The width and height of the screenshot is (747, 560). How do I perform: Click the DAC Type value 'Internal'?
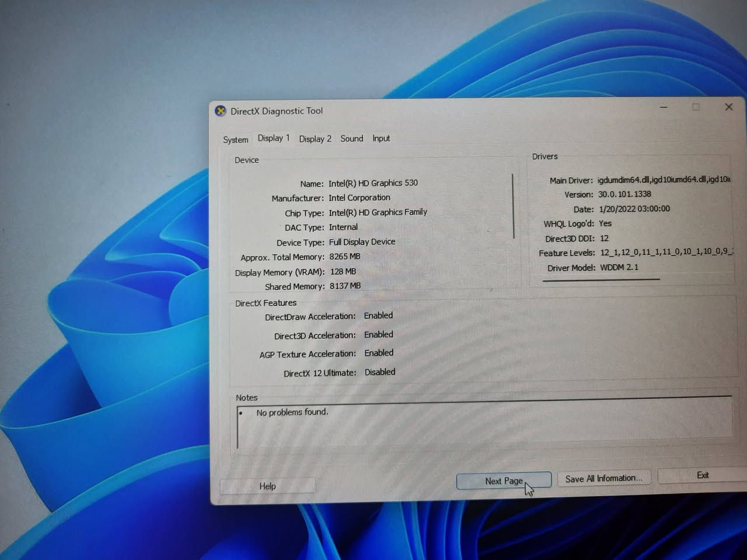pyautogui.click(x=343, y=227)
